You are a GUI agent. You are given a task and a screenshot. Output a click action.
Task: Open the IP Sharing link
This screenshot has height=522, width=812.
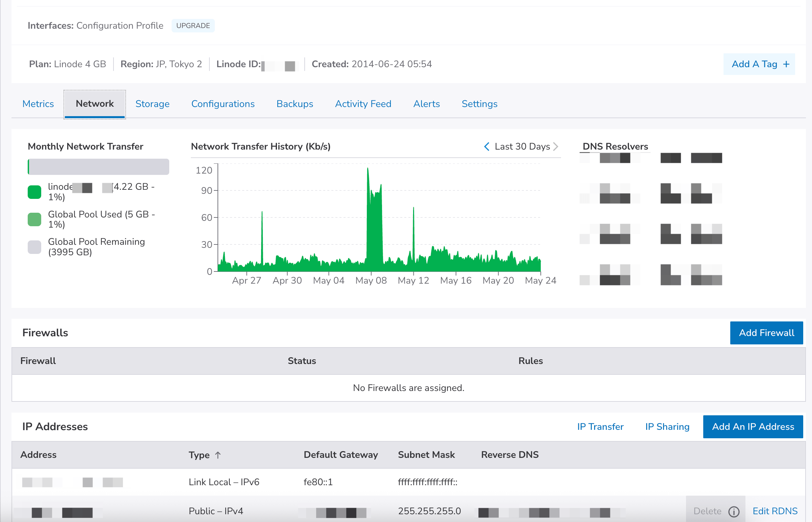(x=667, y=427)
